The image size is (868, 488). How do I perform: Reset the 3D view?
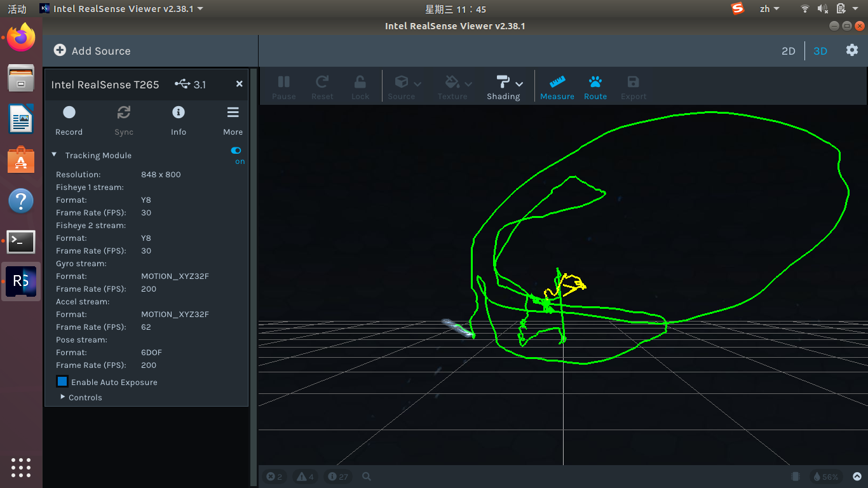click(322, 87)
